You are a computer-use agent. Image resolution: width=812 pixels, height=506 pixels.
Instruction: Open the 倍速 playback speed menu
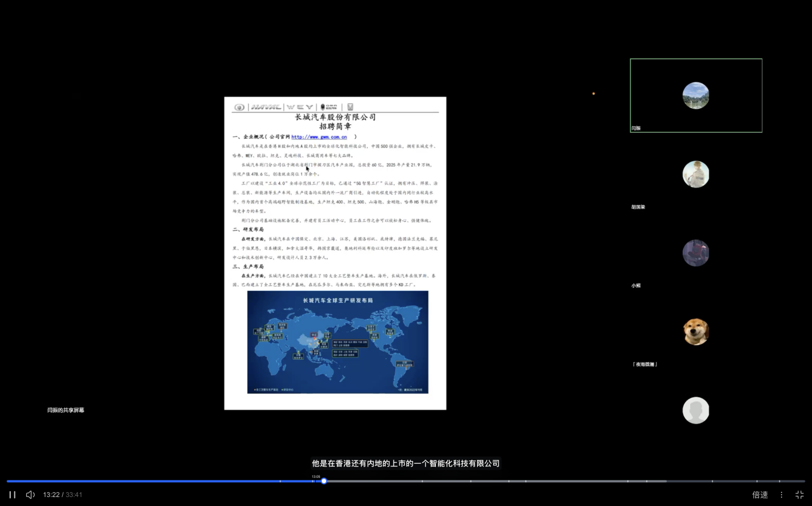coord(759,495)
